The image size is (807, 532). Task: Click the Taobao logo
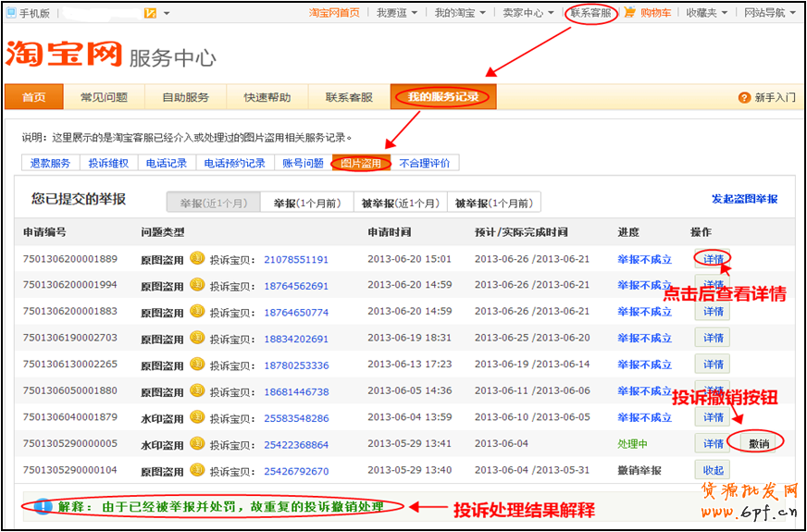coord(64,55)
